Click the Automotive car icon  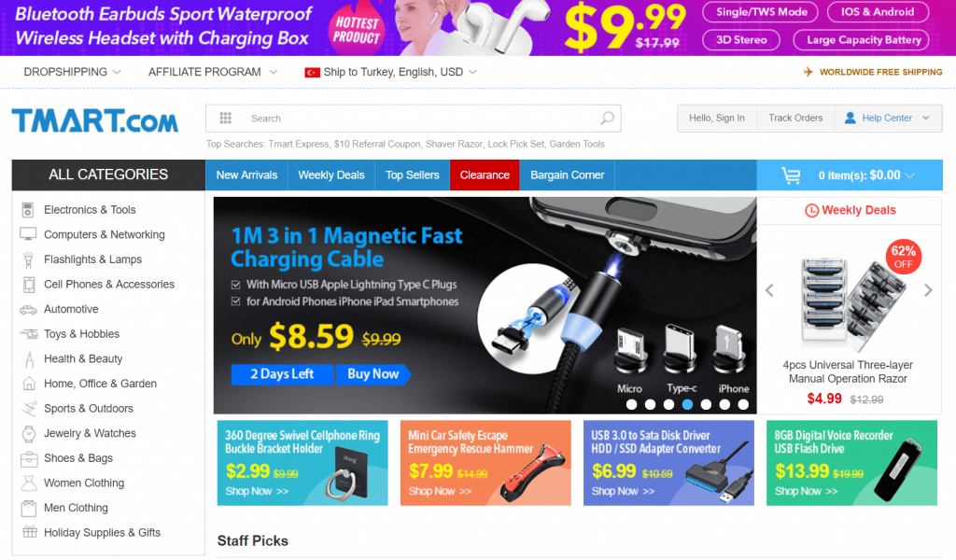coord(28,310)
